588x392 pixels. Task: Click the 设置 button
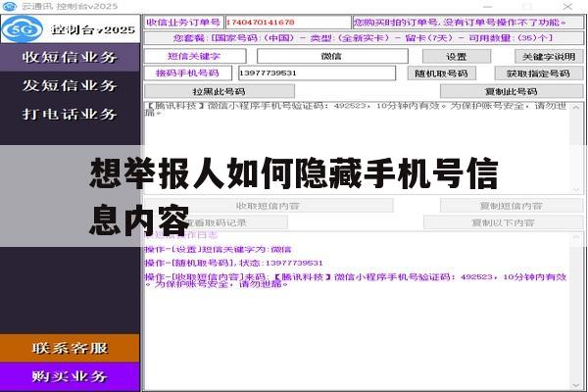click(x=457, y=57)
